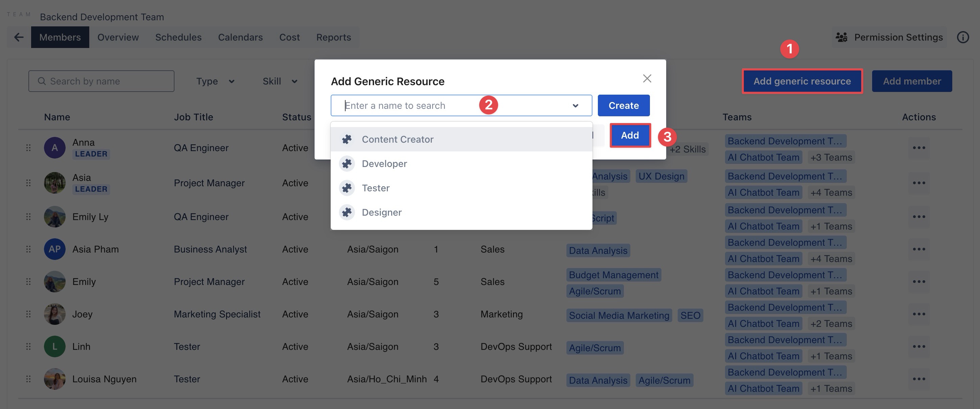Open Permission Settings

pos(889,37)
